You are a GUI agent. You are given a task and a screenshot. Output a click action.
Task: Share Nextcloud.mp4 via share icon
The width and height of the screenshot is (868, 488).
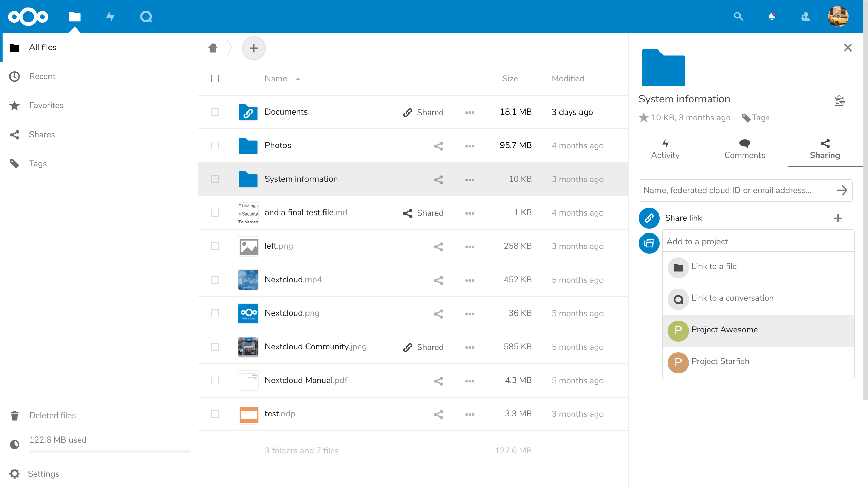click(x=438, y=280)
